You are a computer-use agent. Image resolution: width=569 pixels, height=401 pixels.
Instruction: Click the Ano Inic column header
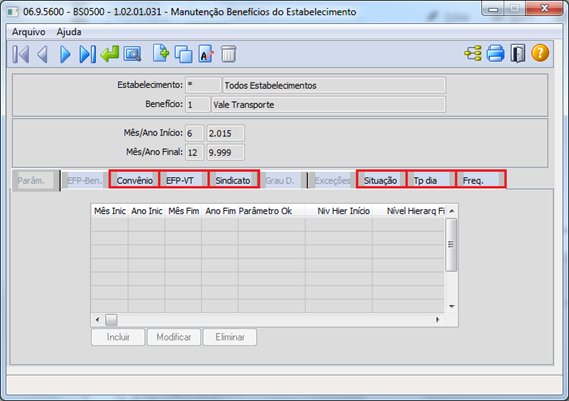pos(146,211)
